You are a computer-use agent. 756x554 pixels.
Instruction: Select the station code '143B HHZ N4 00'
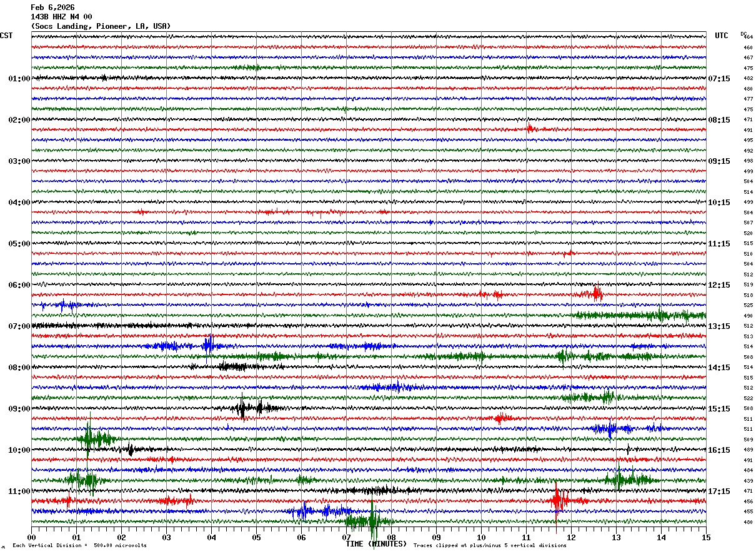pos(61,17)
